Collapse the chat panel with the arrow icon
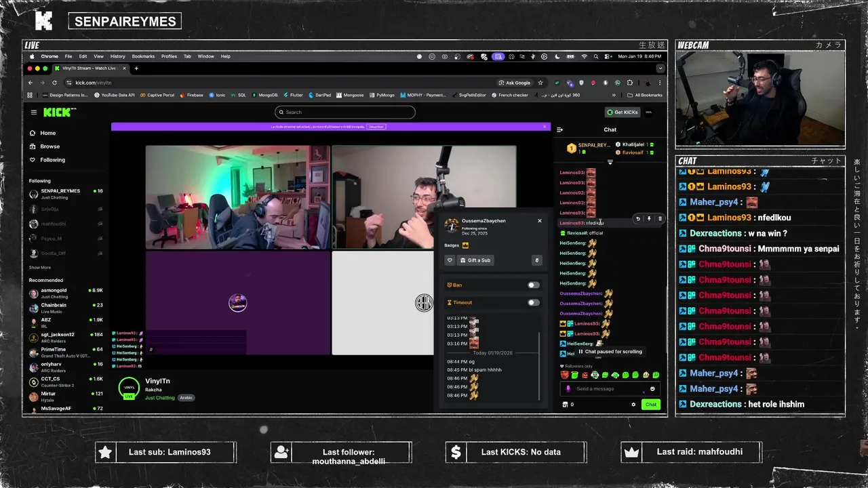Image resolution: width=868 pixels, height=488 pixels. click(x=559, y=129)
